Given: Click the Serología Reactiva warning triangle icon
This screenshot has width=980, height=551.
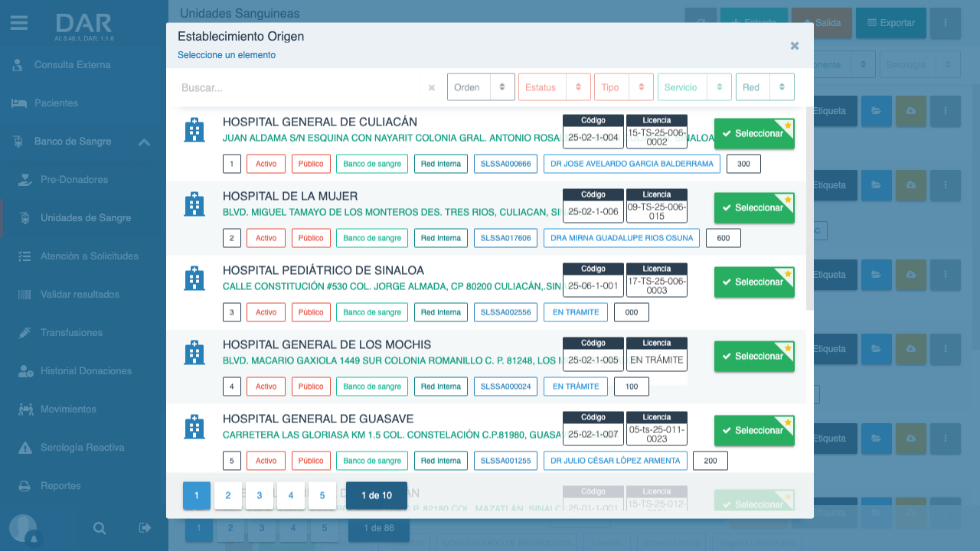Looking at the screenshot, I should (25, 448).
